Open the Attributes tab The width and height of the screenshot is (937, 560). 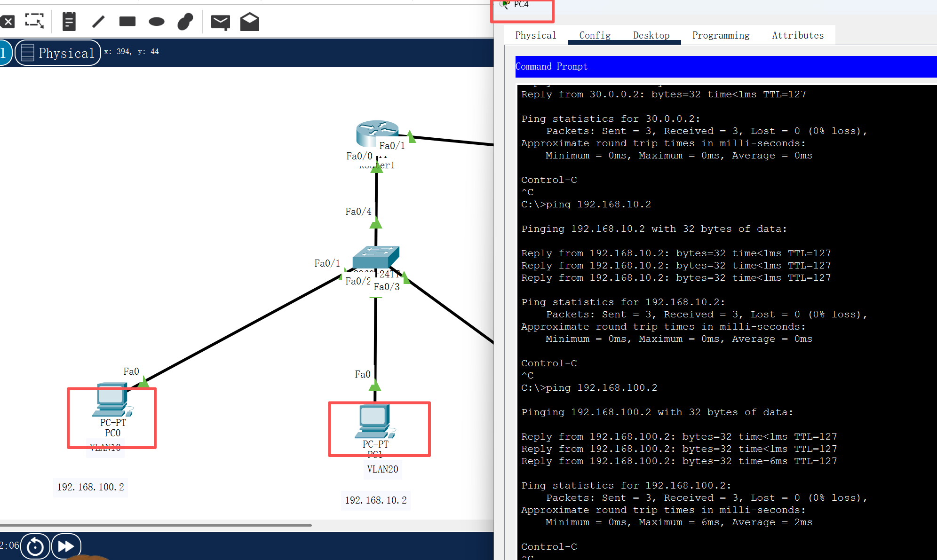coord(798,35)
